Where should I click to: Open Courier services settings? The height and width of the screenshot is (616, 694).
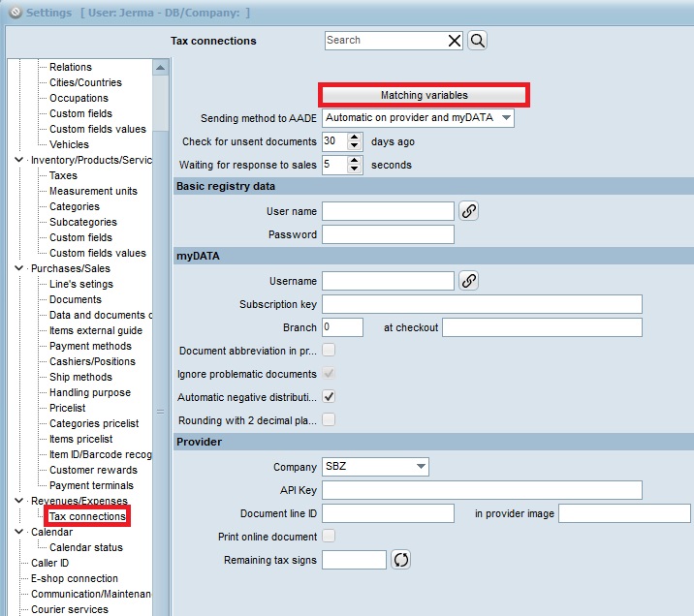point(70,609)
